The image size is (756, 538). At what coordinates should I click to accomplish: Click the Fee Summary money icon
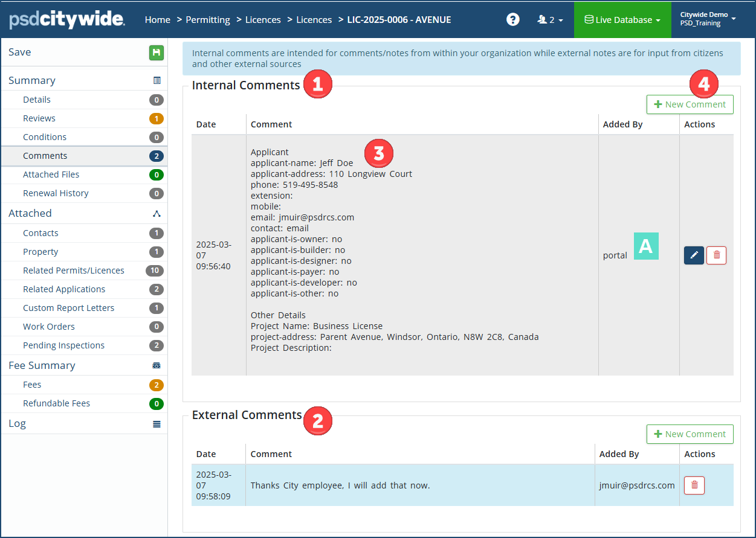pos(157,365)
